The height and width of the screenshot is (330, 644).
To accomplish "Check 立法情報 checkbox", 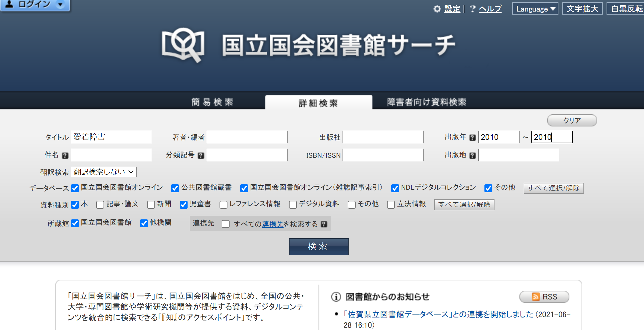I will (x=391, y=205).
